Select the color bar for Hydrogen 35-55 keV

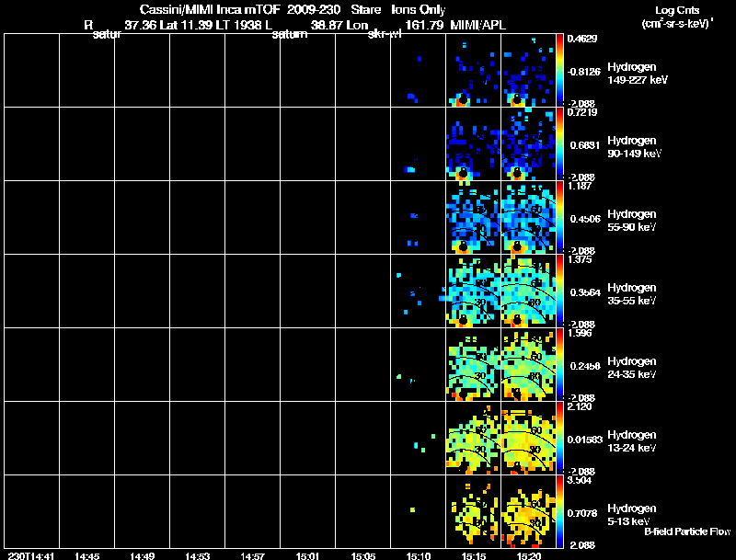pos(559,291)
